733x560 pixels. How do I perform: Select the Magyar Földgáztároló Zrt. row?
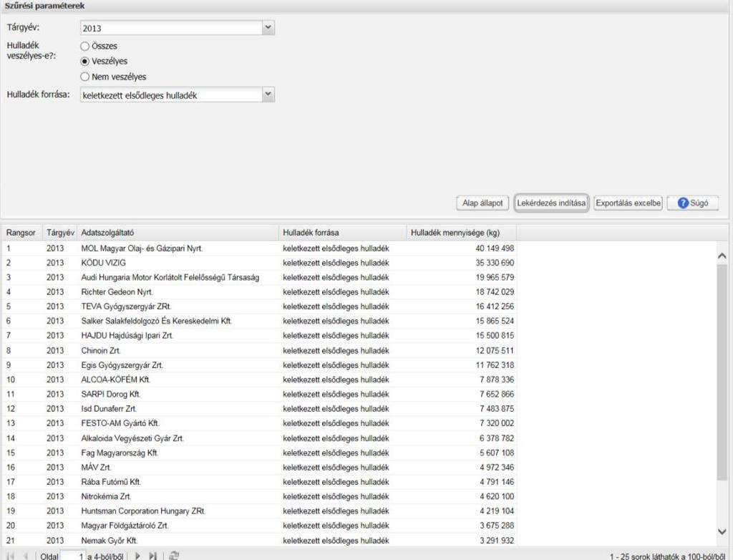point(259,526)
